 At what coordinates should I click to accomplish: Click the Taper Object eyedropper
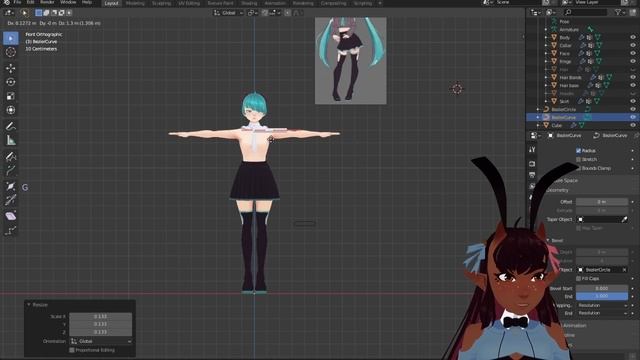[624, 220]
